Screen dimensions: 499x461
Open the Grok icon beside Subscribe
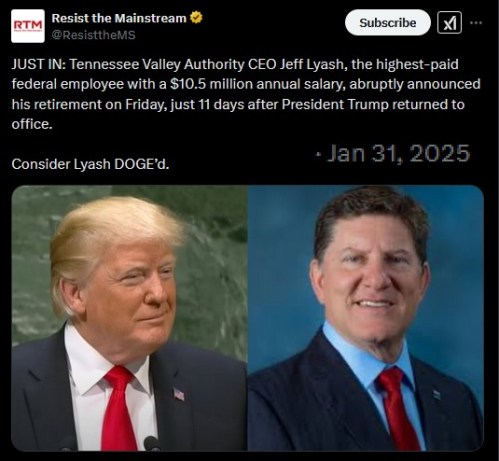point(449,23)
